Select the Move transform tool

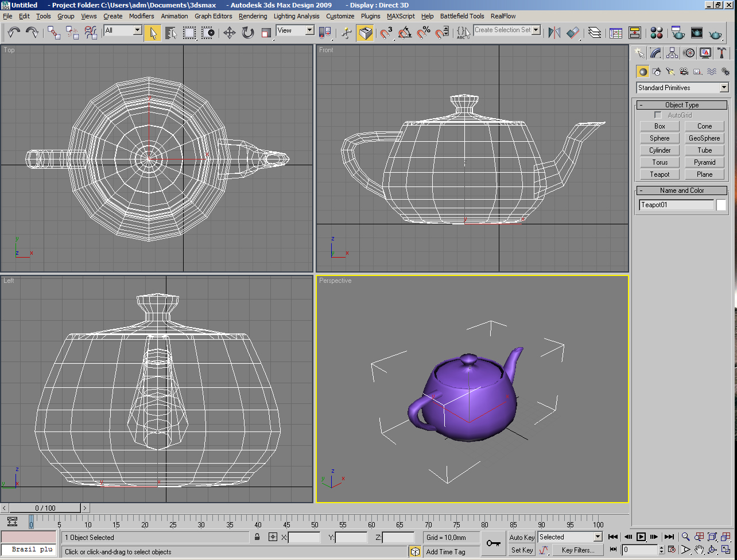point(230,33)
